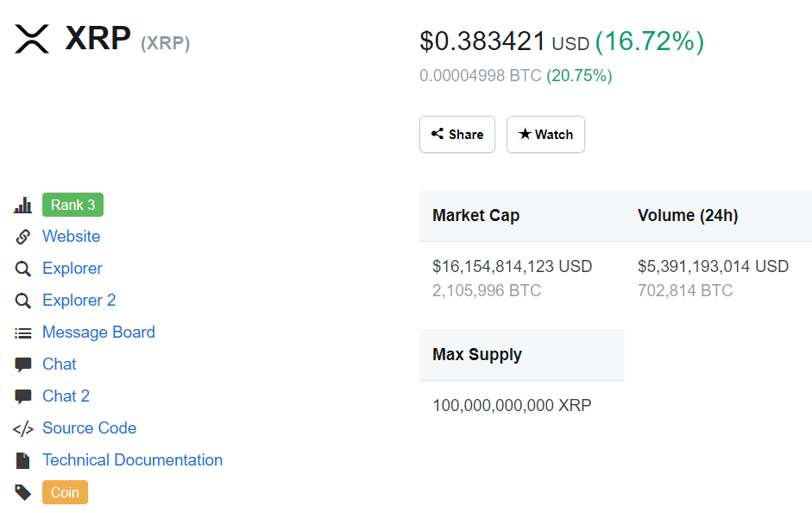Screen dimensions: 812x513
Task: Open the Explorer 2 link
Action: pos(79,301)
